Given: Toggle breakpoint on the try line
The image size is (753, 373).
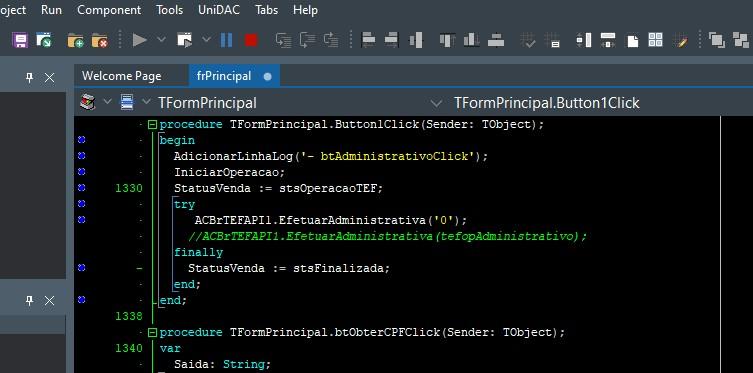Looking at the screenshot, I should 81,204.
